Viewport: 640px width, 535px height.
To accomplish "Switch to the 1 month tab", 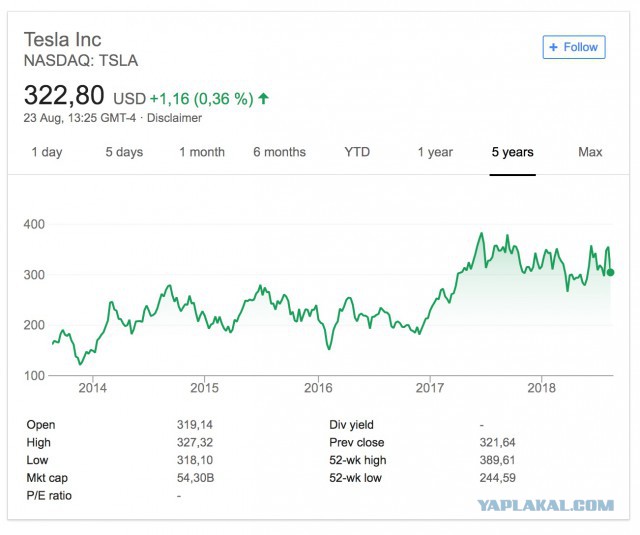I will pyautogui.click(x=202, y=152).
